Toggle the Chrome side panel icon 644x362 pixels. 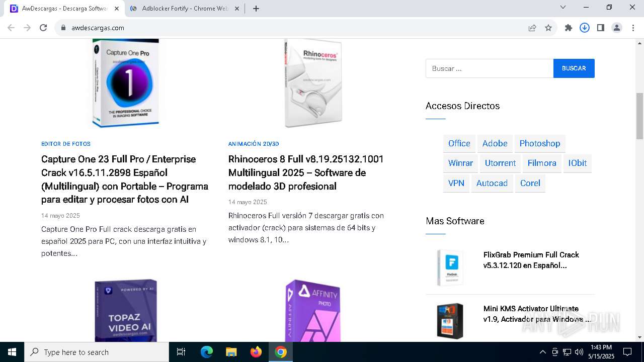point(601,28)
